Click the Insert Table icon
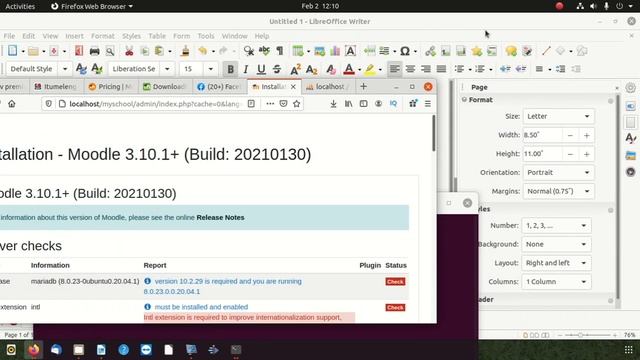The height and width of the screenshot is (360, 640). [x=298, y=51]
